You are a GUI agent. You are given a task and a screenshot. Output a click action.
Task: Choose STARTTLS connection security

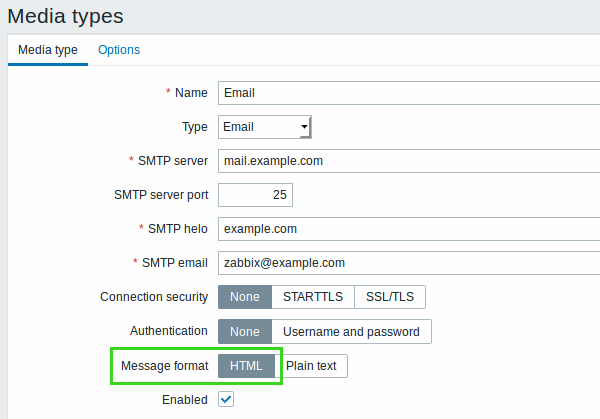click(313, 297)
